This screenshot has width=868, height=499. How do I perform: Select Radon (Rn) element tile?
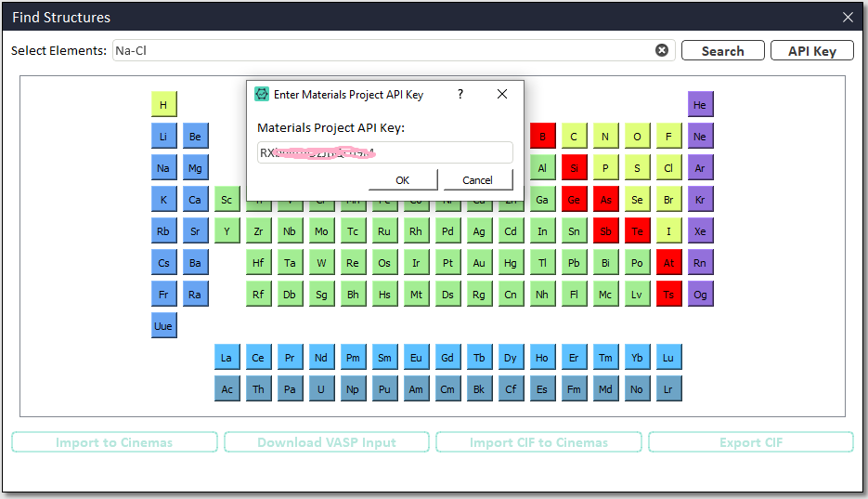click(700, 263)
